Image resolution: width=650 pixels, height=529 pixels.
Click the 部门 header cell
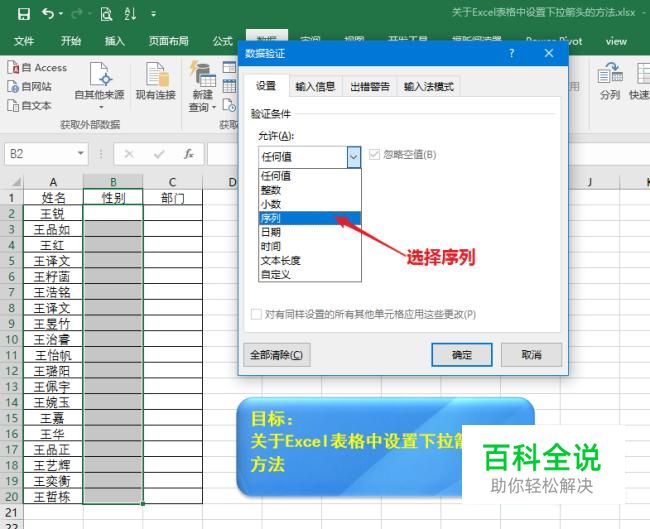172,198
